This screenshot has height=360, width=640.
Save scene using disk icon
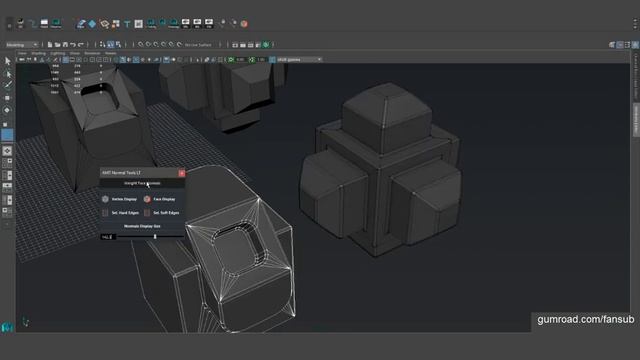point(65,45)
